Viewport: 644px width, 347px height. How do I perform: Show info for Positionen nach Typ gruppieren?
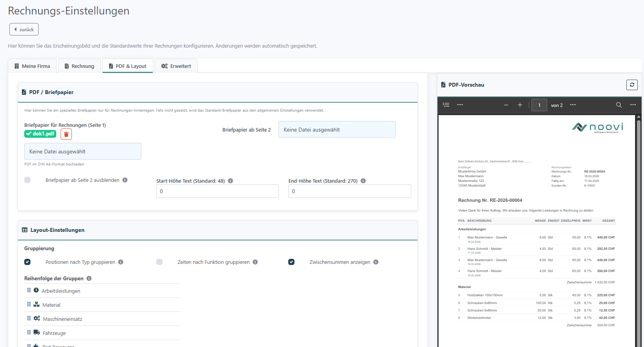tap(121, 262)
